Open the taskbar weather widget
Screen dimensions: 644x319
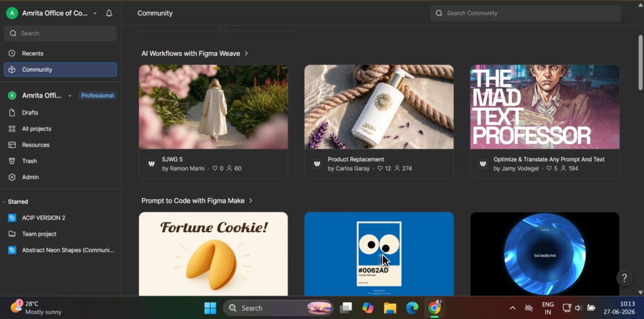pos(36,308)
